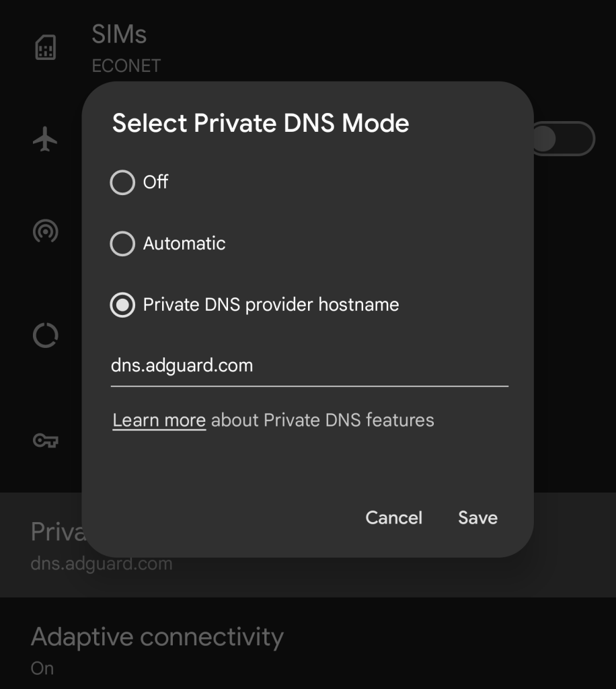Click the "Automatic" option label
Viewport: 616px width, 689px height.
pyautogui.click(x=184, y=244)
